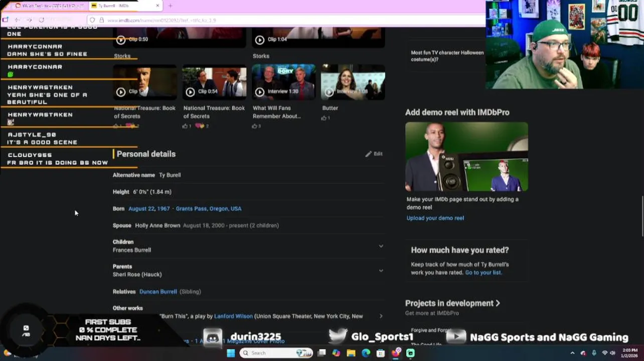Image resolution: width=644 pixels, height=361 pixels.
Task: Open What Will Fans Remember About title
Action: (277, 112)
